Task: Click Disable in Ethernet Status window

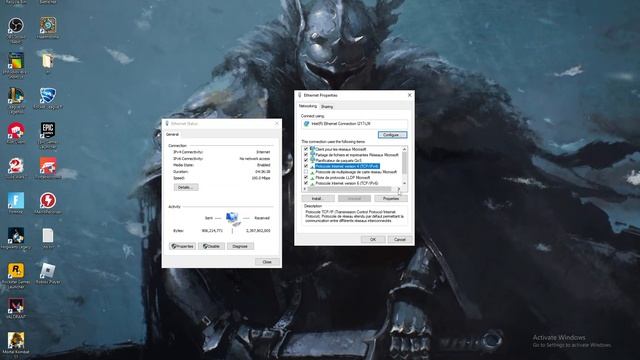Action: tap(211, 246)
